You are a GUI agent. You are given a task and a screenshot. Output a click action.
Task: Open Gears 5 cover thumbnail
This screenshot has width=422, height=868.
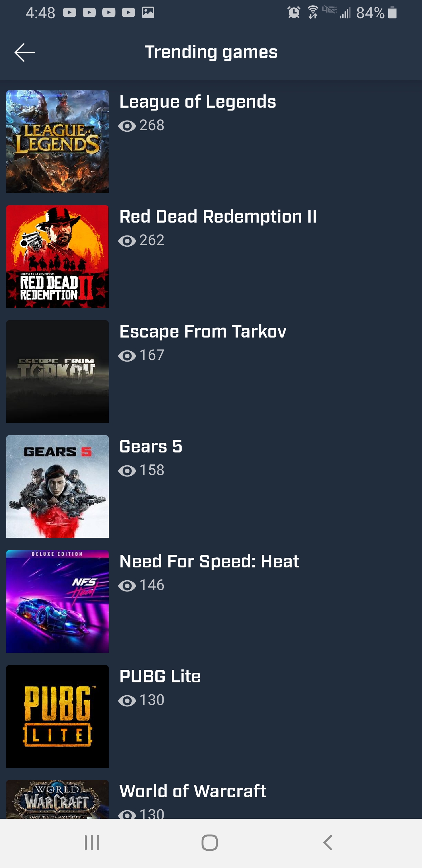57,486
